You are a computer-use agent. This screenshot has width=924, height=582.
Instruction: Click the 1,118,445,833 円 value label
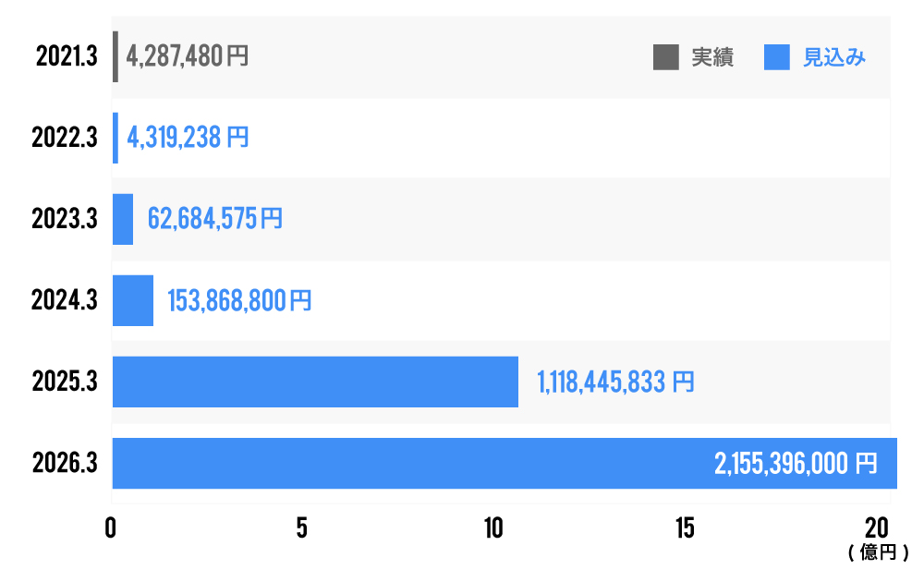click(x=615, y=382)
